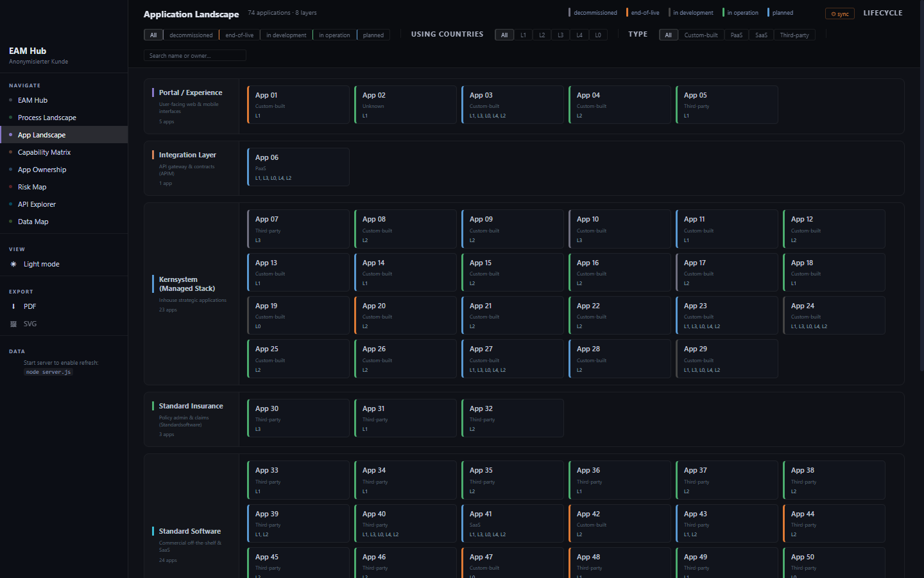Image resolution: width=924 pixels, height=578 pixels.
Task: Click the Data Map bullet icon
Action: pos(11,222)
